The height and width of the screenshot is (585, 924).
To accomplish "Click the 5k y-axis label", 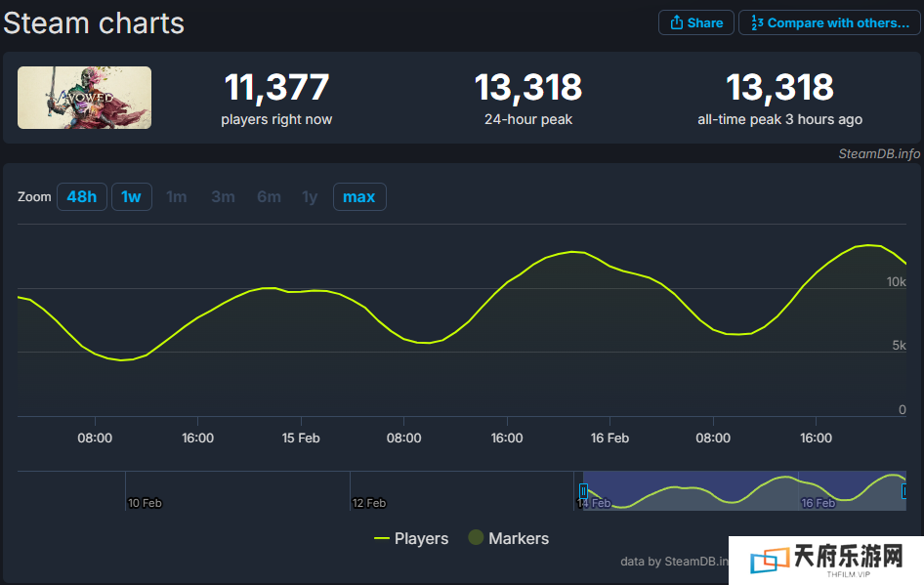I will pos(900,346).
